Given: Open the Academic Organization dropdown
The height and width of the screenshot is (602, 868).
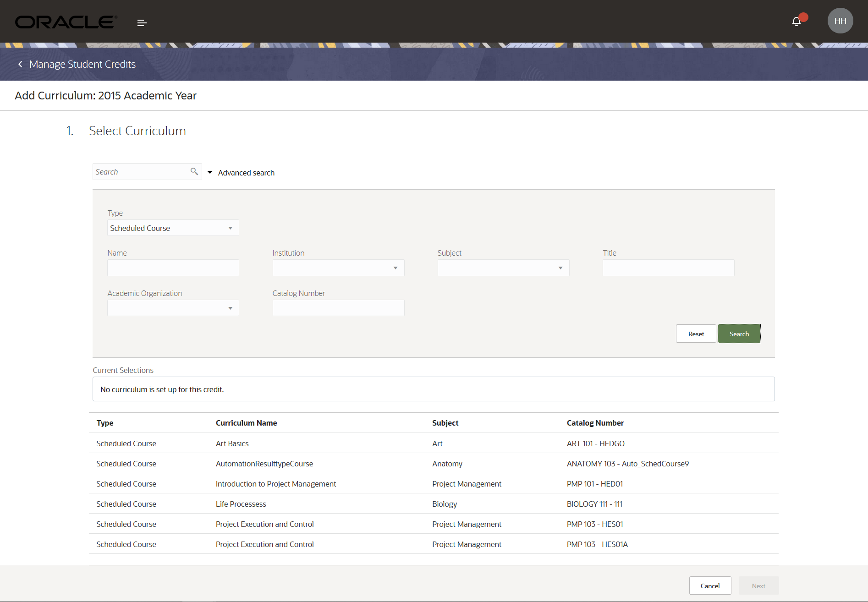Looking at the screenshot, I should 173,308.
